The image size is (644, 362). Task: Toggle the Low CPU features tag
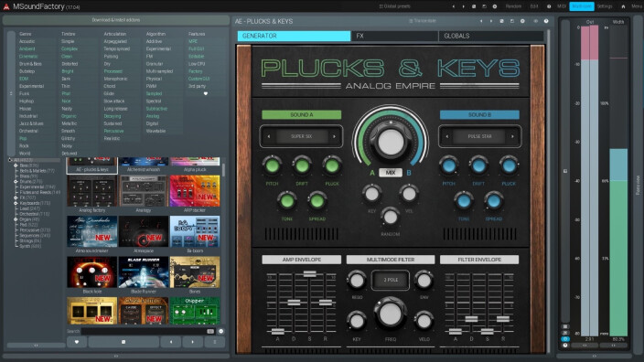click(197, 64)
